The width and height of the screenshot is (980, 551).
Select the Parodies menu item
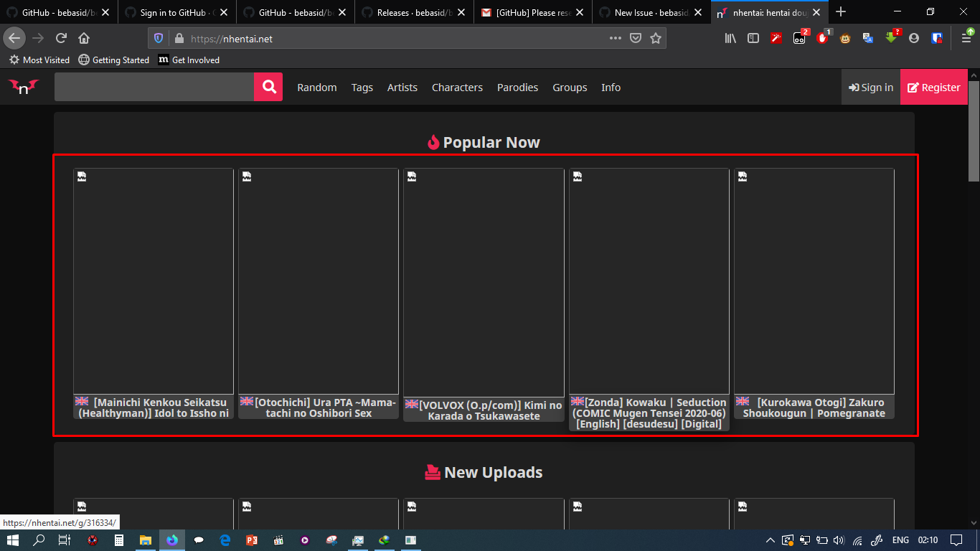(517, 87)
